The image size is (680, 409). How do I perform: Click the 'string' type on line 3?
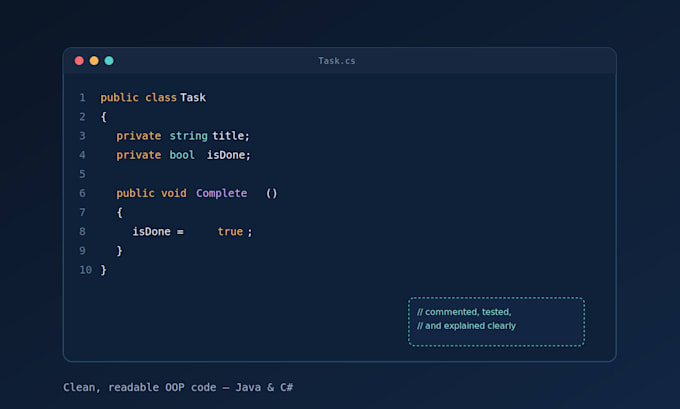[x=188, y=136]
